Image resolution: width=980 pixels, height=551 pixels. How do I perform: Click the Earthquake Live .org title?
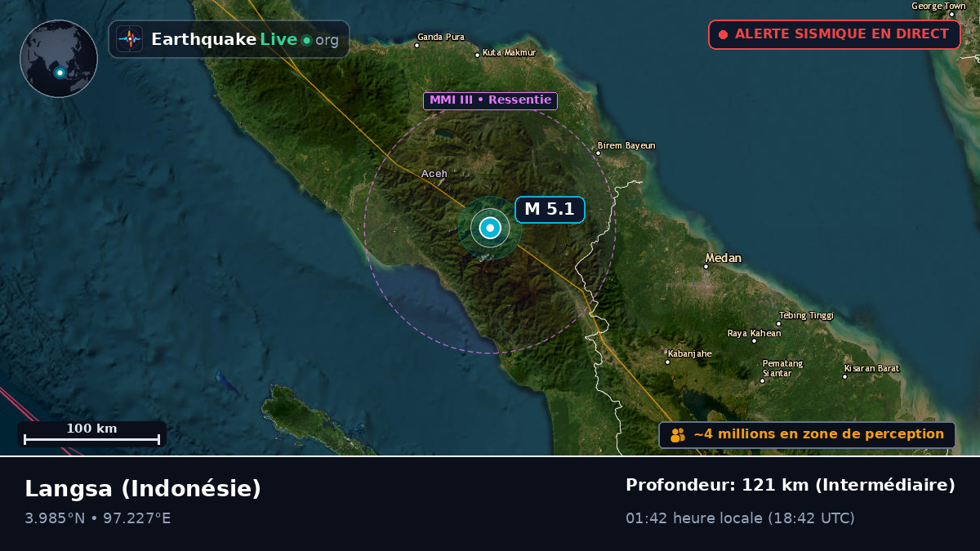(x=244, y=39)
